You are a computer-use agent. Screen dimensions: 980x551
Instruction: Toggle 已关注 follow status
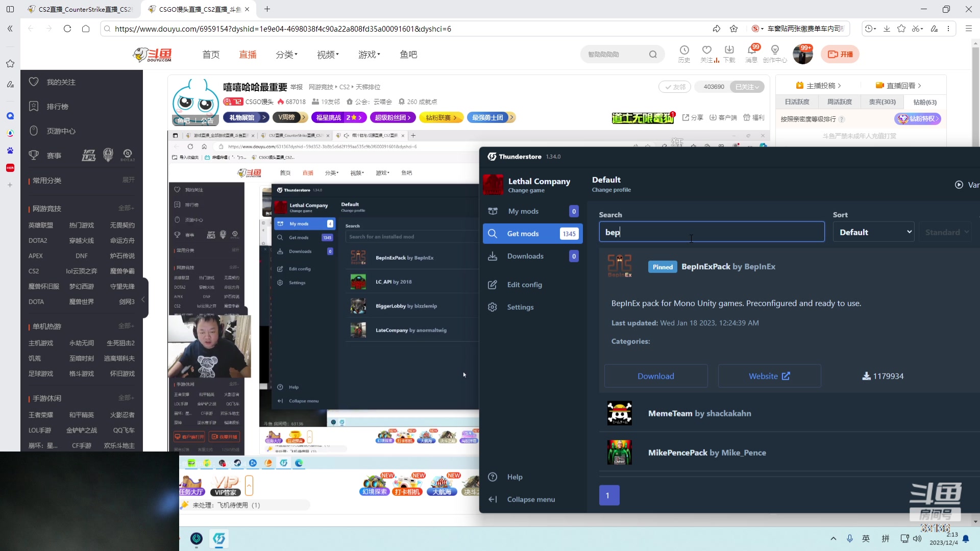pos(747,87)
